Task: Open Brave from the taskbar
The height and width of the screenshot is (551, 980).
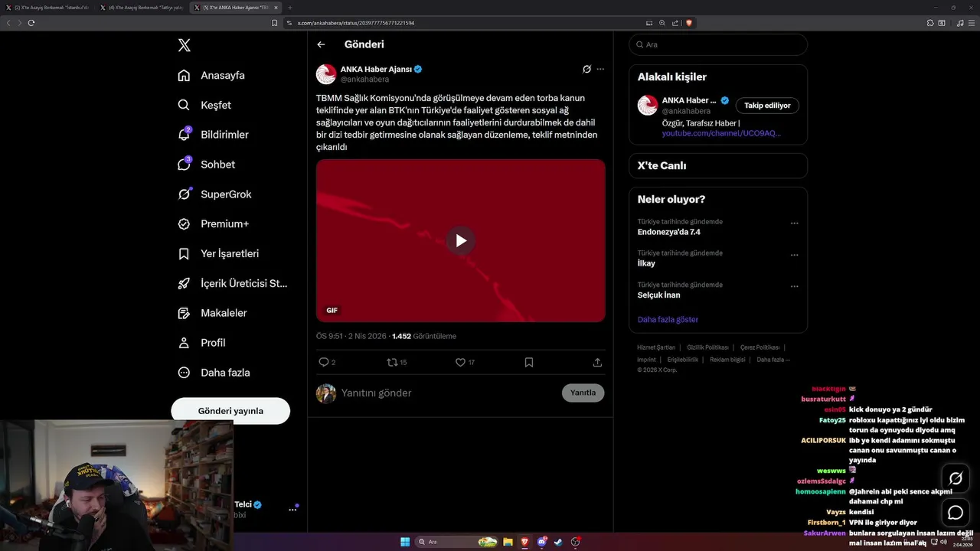Action: coord(524,542)
